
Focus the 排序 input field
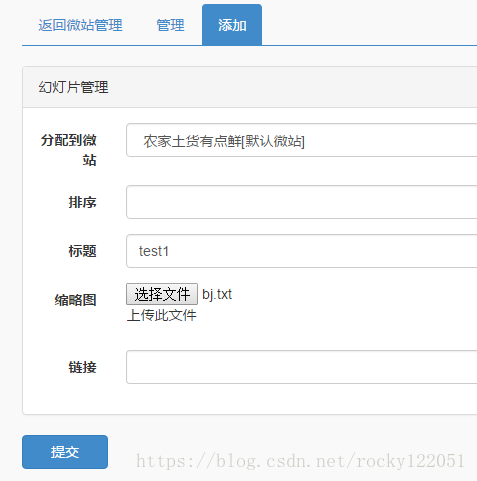(302, 202)
